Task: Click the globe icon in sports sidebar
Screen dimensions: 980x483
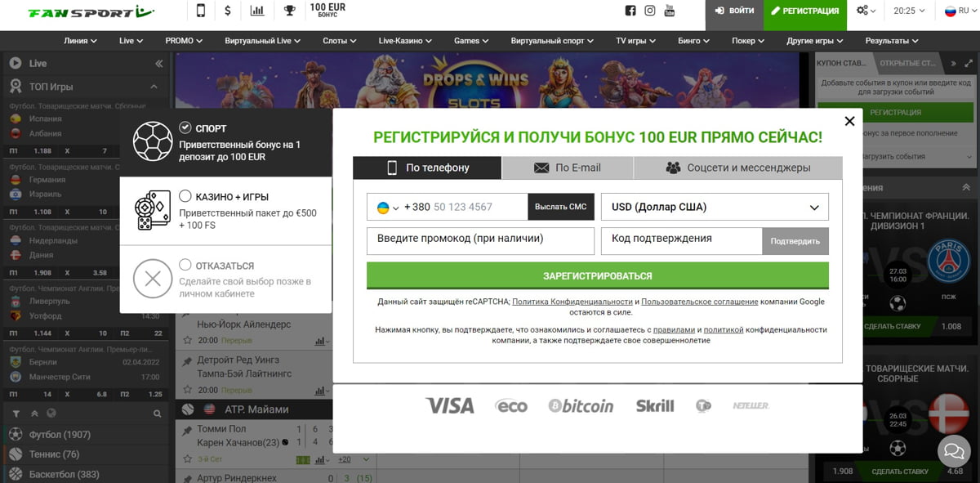Action: pyautogui.click(x=51, y=414)
